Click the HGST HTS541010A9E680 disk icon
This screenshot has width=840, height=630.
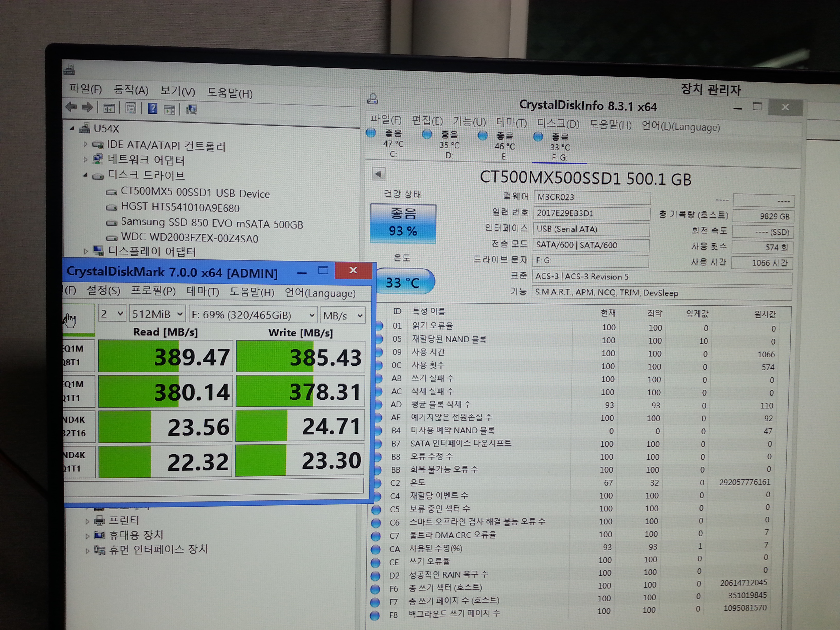[111, 207]
